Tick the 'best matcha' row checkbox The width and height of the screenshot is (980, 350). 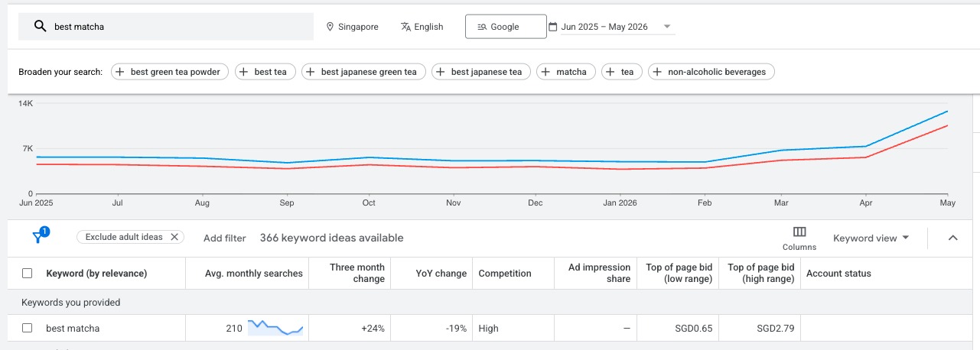pyautogui.click(x=28, y=328)
